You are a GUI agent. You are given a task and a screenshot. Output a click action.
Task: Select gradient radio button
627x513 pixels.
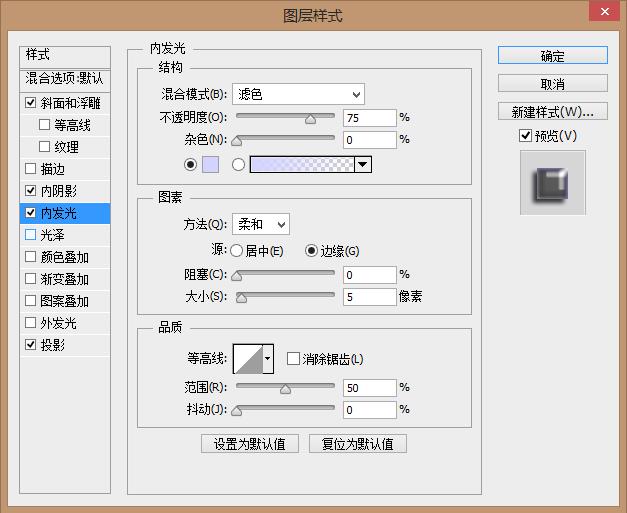pos(238,164)
